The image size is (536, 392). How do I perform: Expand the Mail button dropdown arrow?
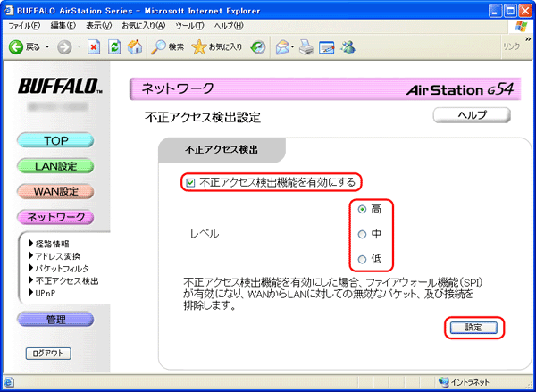(293, 47)
